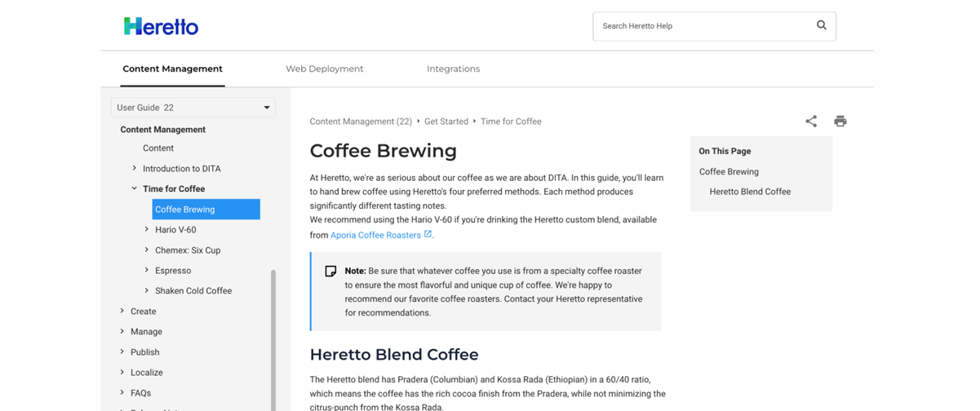Open the Integrations tab
The image size is (980, 411).
(453, 69)
